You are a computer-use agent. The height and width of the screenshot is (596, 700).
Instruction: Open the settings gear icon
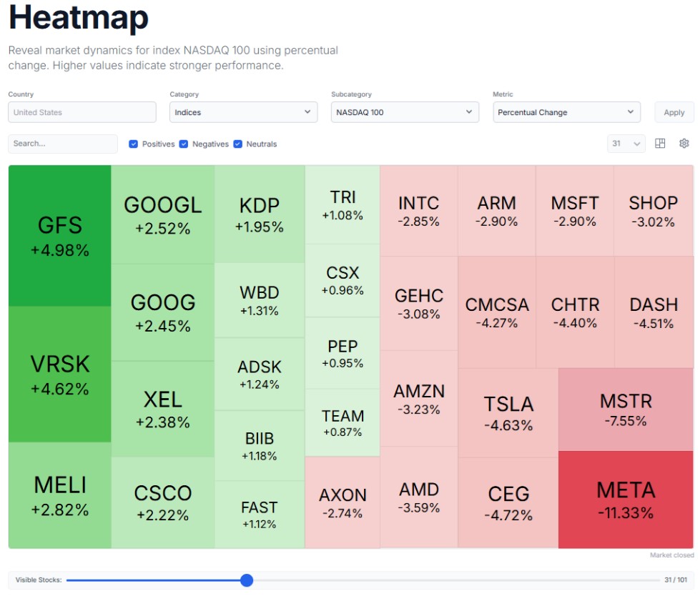[684, 144]
